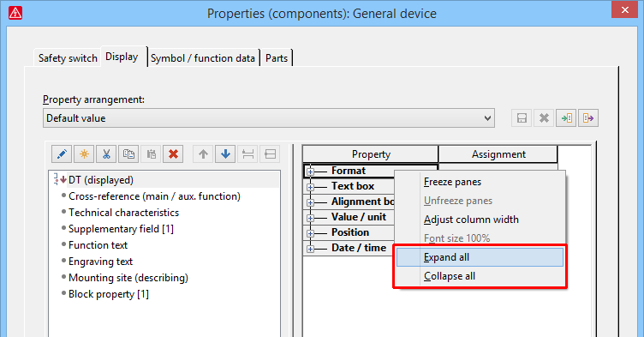Expand the Date / time group

coord(311,249)
